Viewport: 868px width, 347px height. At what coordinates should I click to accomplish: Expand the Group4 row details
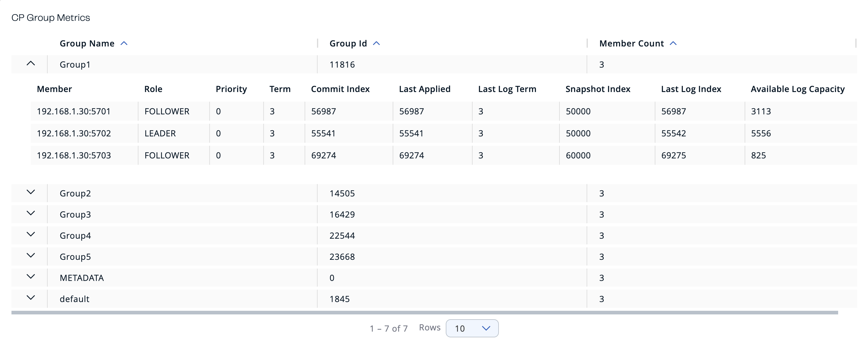pos(31,235)
